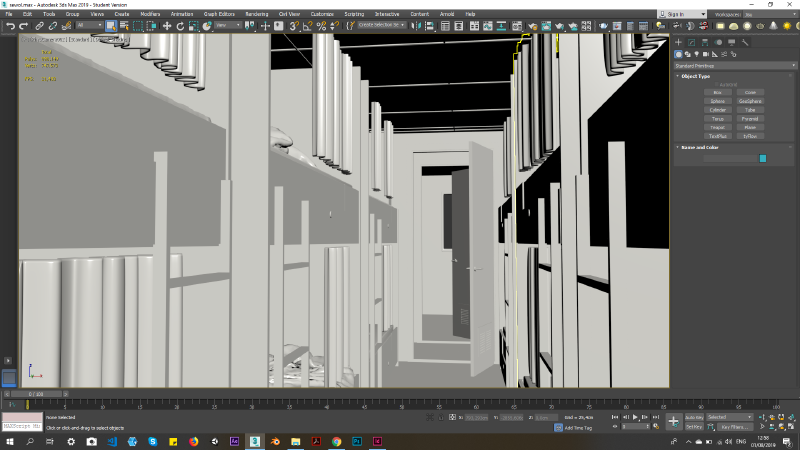Open the selection filter All dropdown
Screen dimensions: 800x450
[88, 25]
